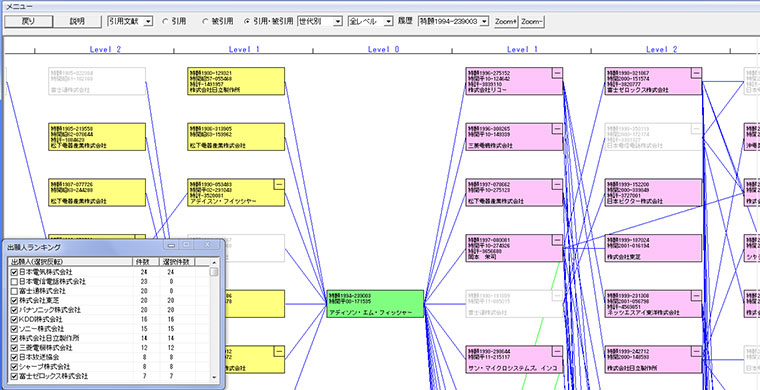The height and width of the screenshot is (390, 760).
Task: Click the green Level 0 center patent node
Action: pyautogui.click(x=375, y=304)
